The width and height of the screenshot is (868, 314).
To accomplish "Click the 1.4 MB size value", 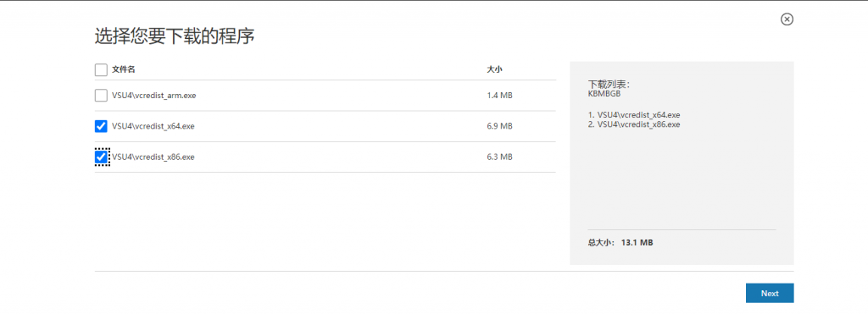I will pos(499,96).
